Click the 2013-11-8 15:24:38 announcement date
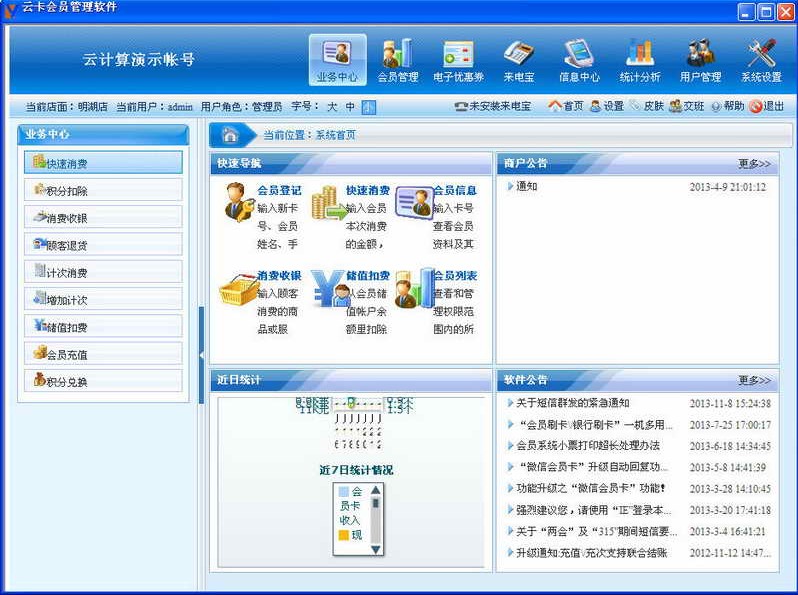The height and width of the screenshot is (595, 798). pos(730,404)
